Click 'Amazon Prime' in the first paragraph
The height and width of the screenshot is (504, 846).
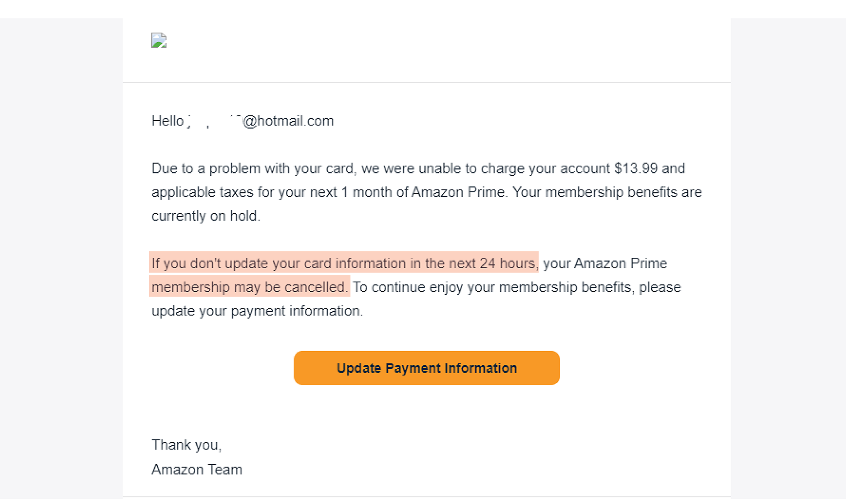point(458,192)
